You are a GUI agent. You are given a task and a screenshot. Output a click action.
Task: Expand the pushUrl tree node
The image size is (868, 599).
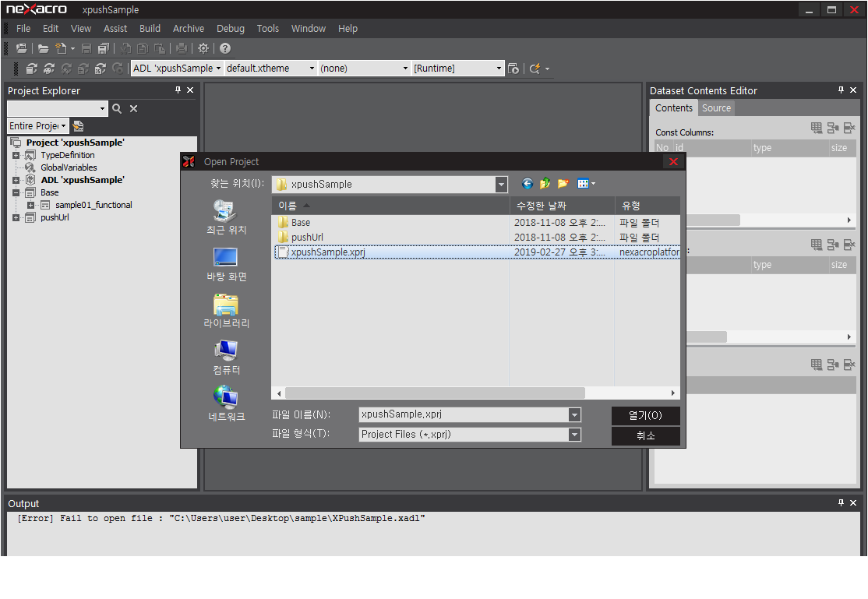coord(16,217)
